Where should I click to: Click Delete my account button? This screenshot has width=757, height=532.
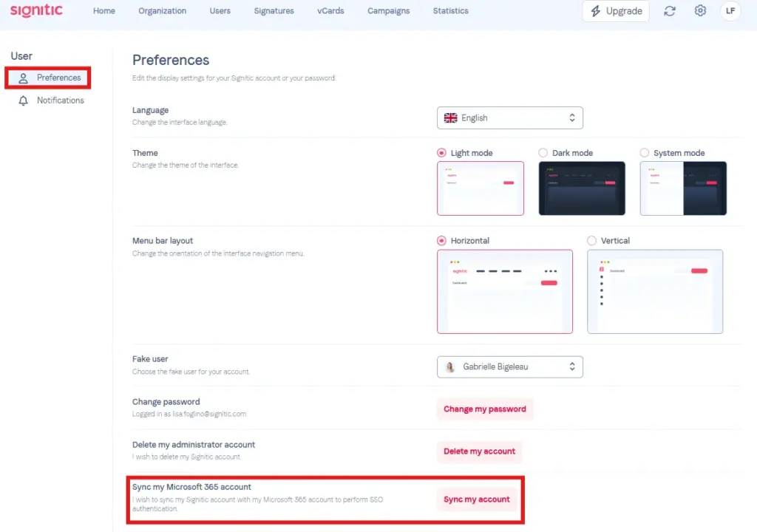tap(479, 451)
